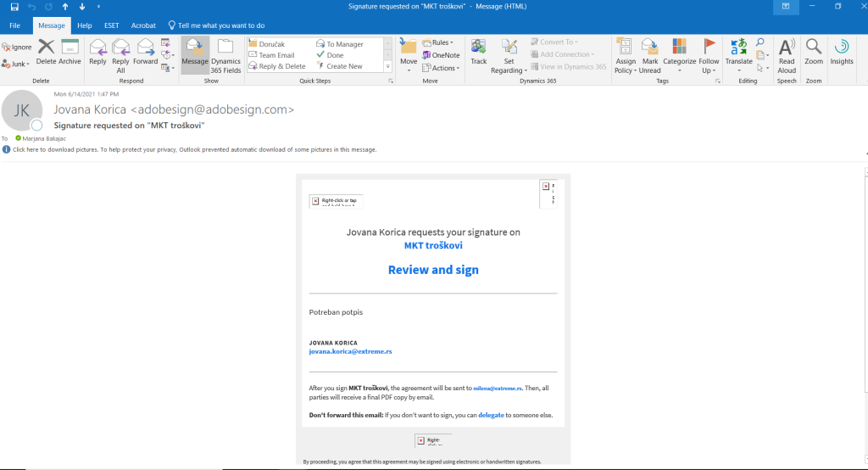This screenshot has width=868, height=470.
Task: Click the Review and sign link
Action: [433, 270]
